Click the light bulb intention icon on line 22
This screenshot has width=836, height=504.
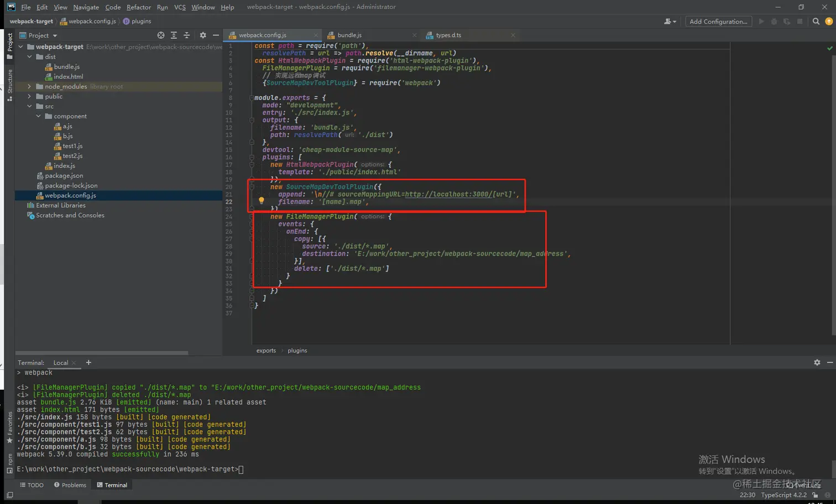click(x=262, y=201)
